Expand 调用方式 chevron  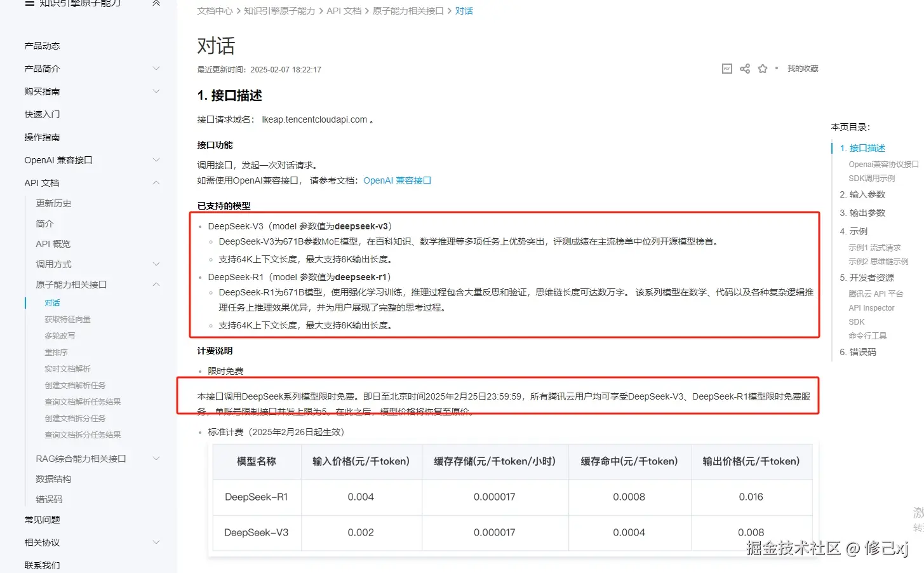click(x=156, y=264)
